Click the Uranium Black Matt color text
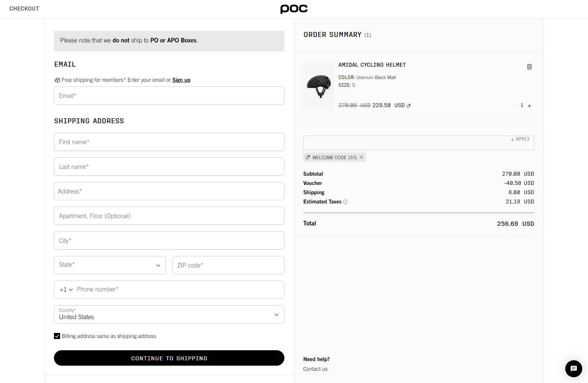 click(x=376, y=77)
